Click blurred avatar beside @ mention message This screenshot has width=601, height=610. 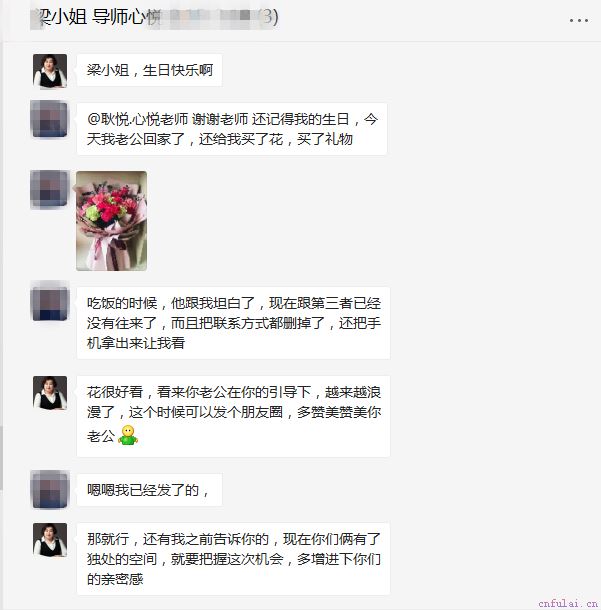[x=49, y=119]
